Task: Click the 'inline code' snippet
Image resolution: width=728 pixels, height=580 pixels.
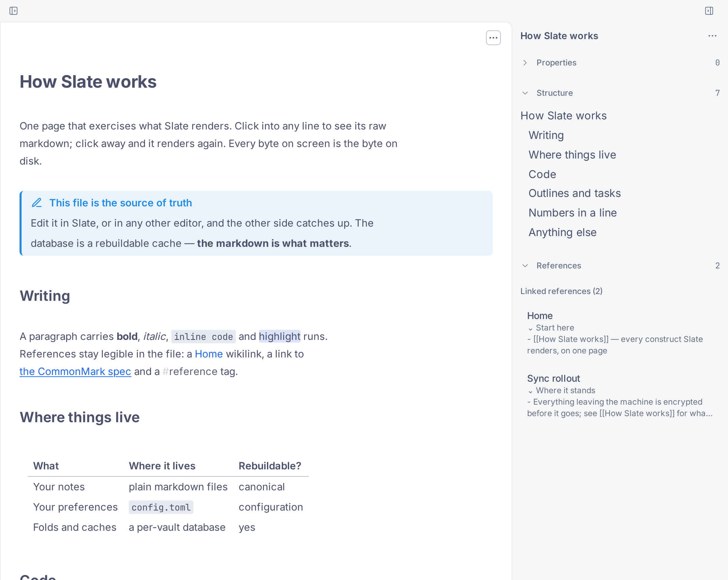Action: click(x=203, y=337)
